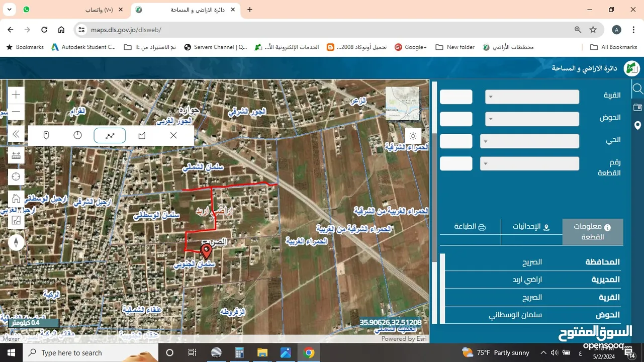Open the New folder bookmark folder

(x=455, y=47)
